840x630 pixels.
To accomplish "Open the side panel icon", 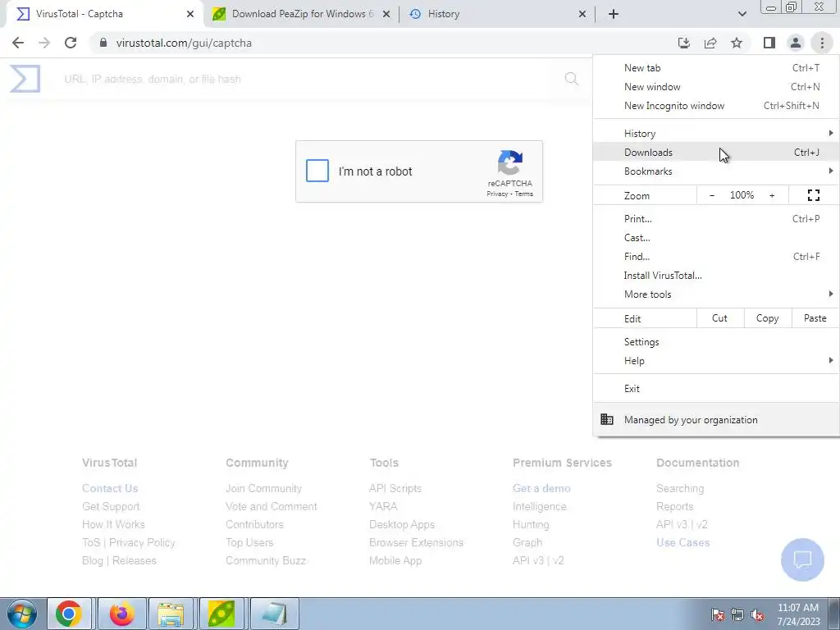I will coord(769,43).
